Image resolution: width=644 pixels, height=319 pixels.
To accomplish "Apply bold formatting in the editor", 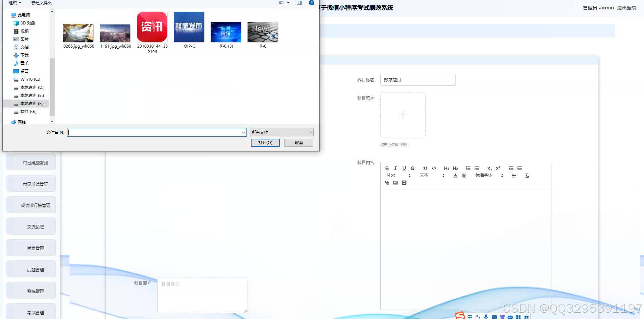I will (387, 168).
